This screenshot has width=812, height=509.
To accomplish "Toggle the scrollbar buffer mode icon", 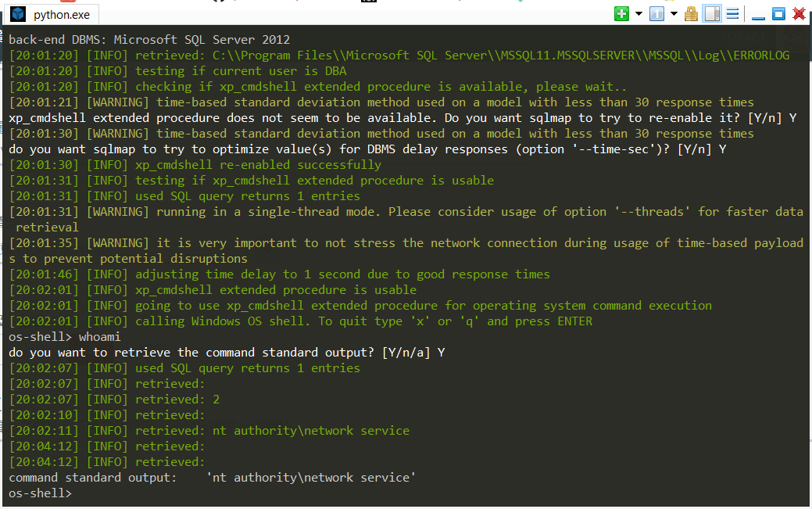I will pyautogui.click(x=712, y=14).
